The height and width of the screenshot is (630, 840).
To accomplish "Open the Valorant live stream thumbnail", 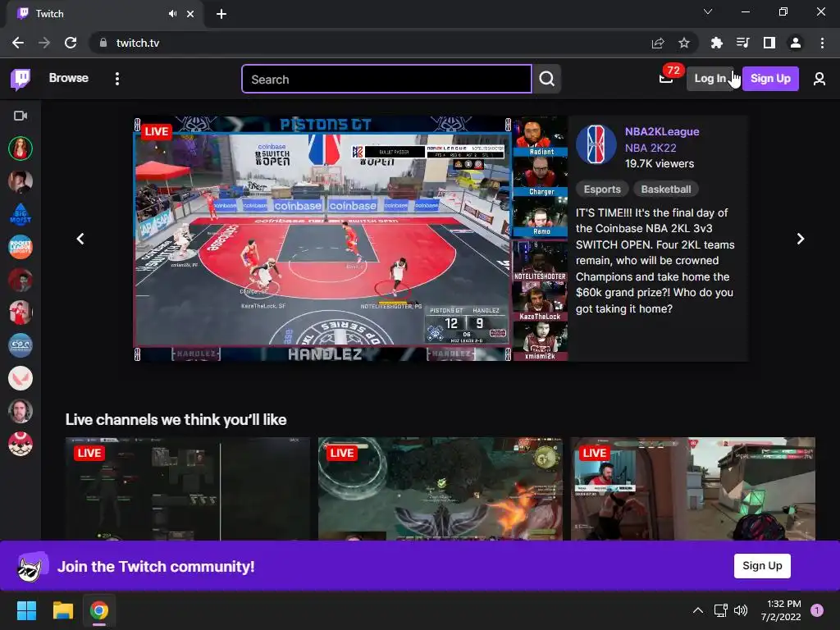I will [x=692, y=489].
